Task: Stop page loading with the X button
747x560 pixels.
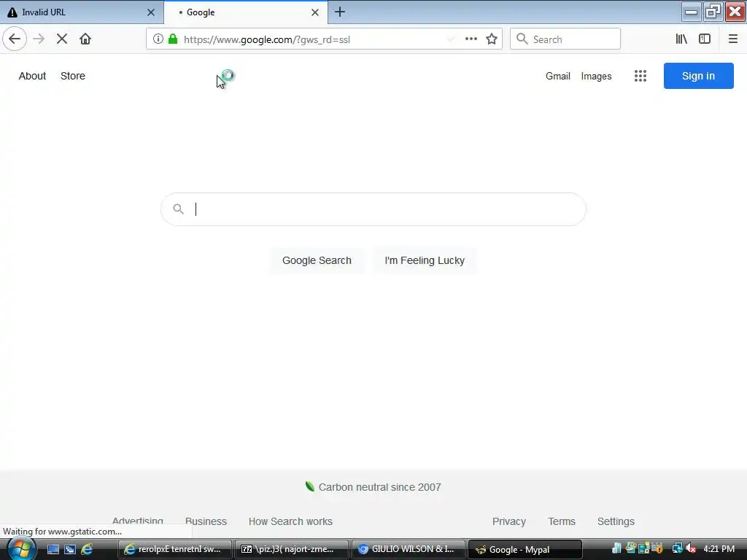Action: [x=62, y=39]
